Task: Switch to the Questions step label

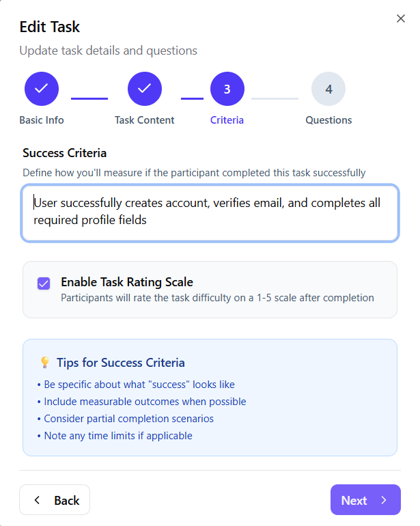Action: point(328,120)
